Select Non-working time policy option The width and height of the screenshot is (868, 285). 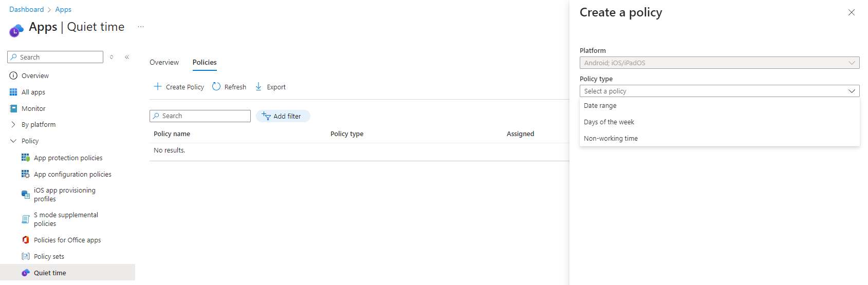(611, 139)
